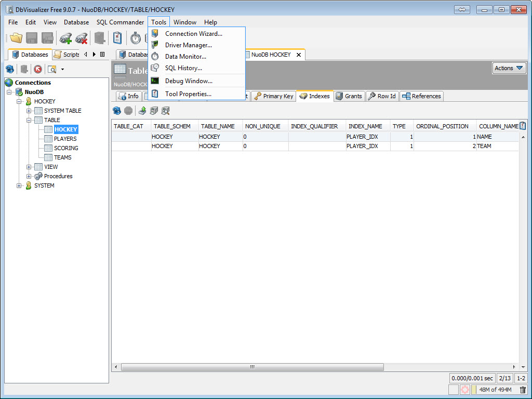
Task: Click the toggle full-width double-arrow button in title bar
Action: [x=462, y=9]
